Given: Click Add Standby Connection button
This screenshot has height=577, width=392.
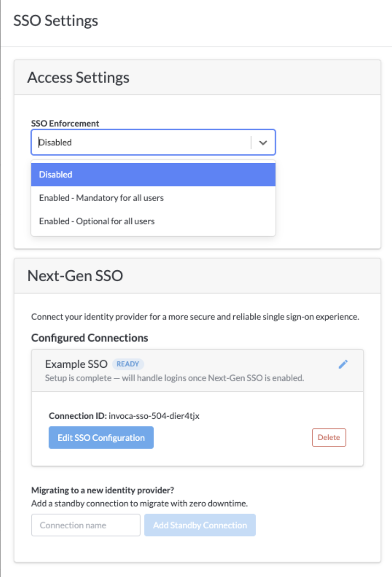Looking at the screenshot, I should [200, 525].
